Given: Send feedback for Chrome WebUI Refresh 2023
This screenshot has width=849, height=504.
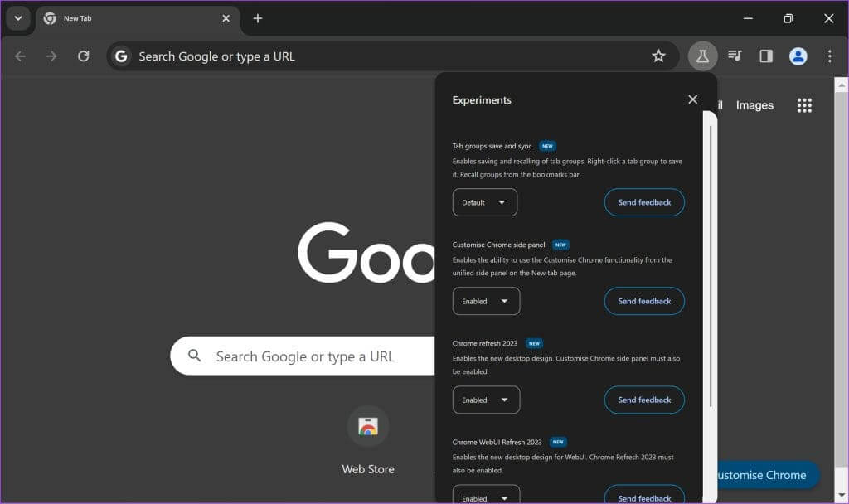Looking at the screenshot, I should (644, 496).
